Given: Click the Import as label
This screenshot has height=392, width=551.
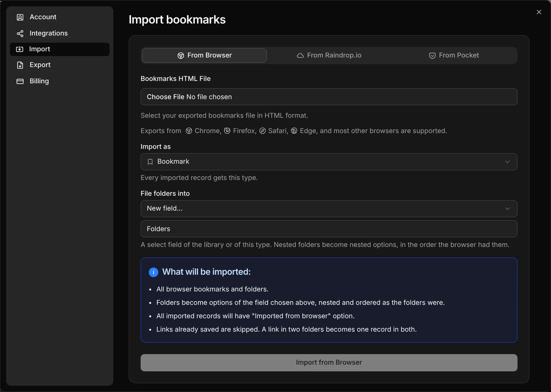Looking at the screenshot, I should (x=156, y=147).
